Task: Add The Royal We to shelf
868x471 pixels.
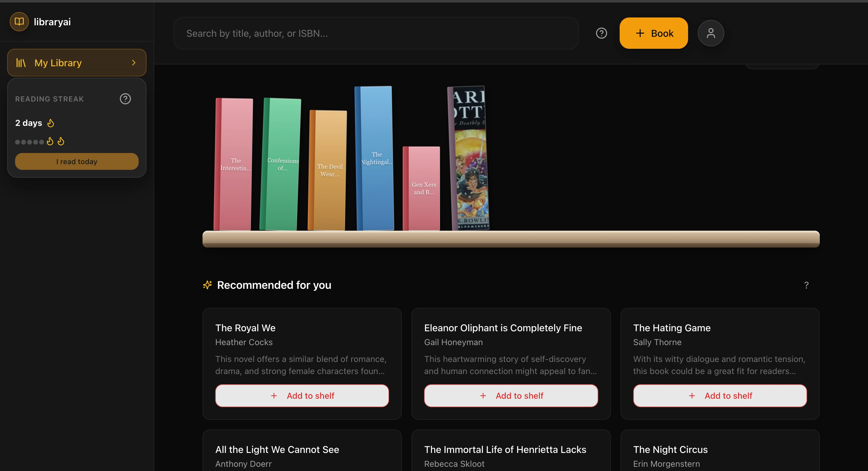Action: [x=302, y=396]
